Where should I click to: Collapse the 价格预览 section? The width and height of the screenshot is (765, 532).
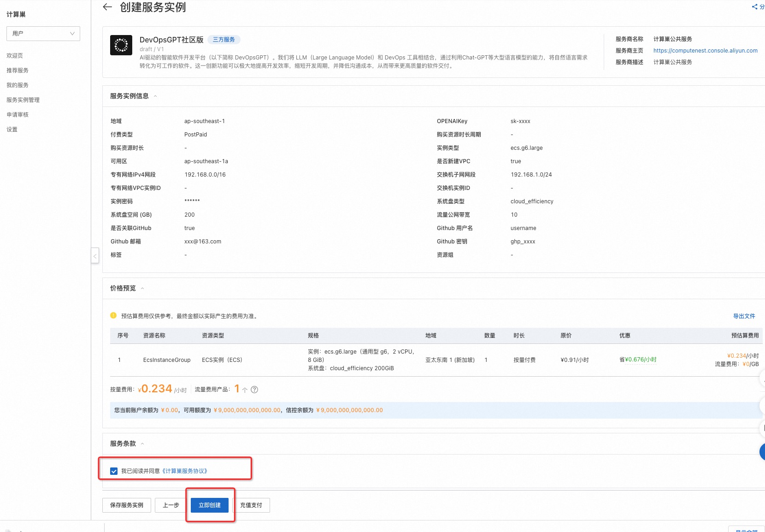click(x=142, y=289)
